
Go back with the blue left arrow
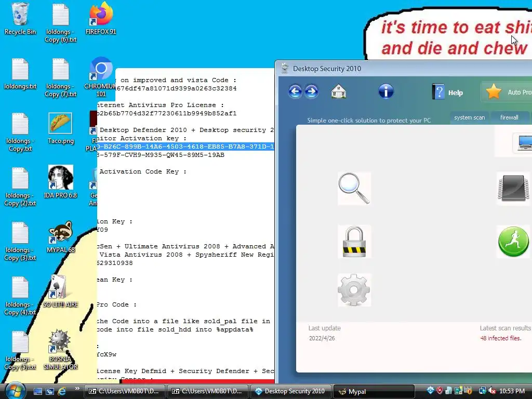pyautogui.click(x=295, y=91)
